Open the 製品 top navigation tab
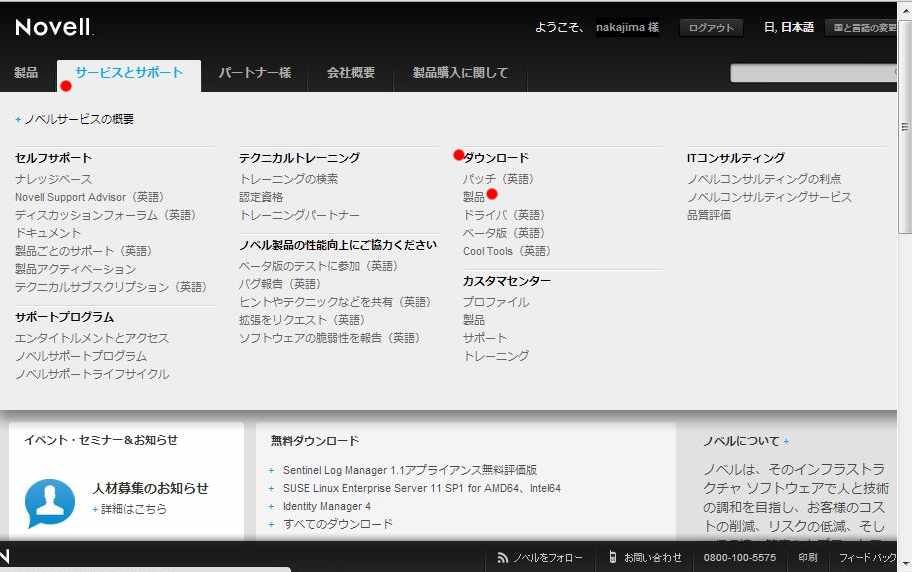Screen dimensions: 912x572 [26, 73]
